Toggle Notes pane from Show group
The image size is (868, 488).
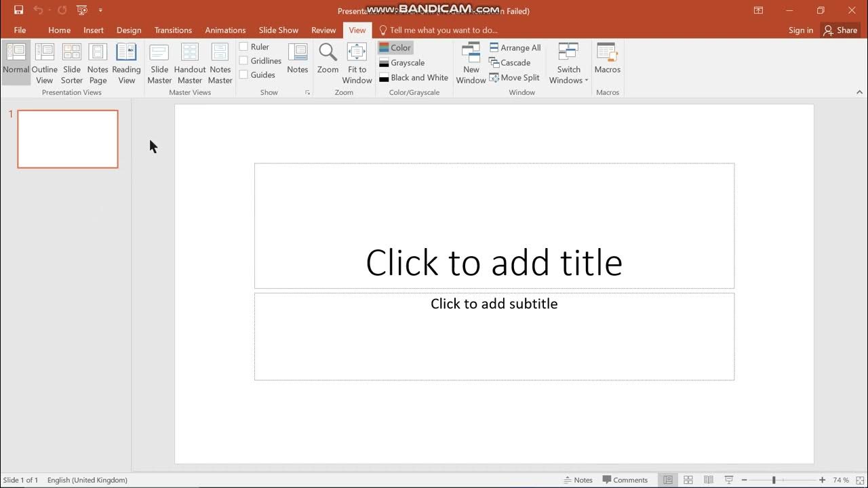click(298, 58)
